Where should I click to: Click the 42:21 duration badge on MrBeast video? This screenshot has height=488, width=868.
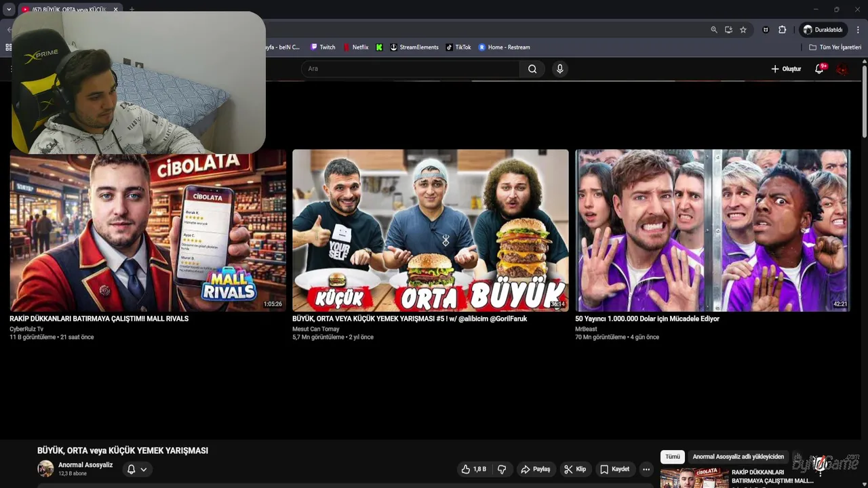pyautogui.click(x=840, y=304)
